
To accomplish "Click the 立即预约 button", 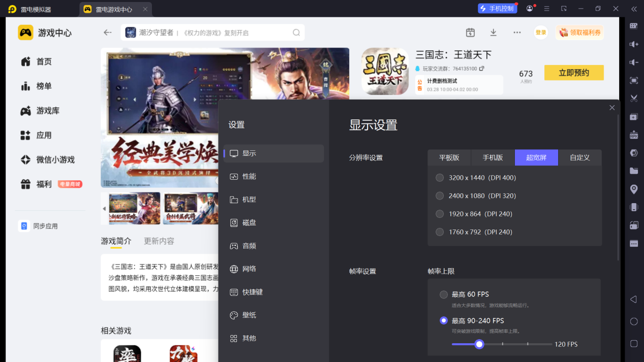I will [x=574, y=73].
